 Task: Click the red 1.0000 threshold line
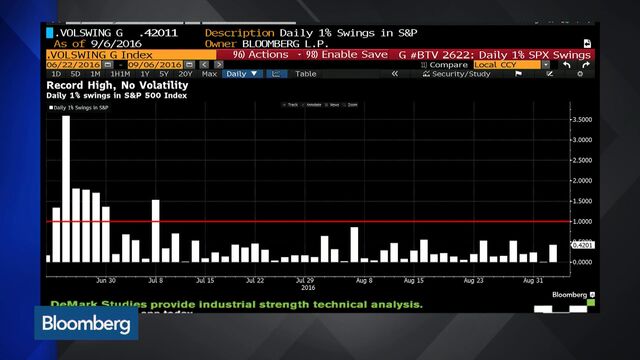308,221
